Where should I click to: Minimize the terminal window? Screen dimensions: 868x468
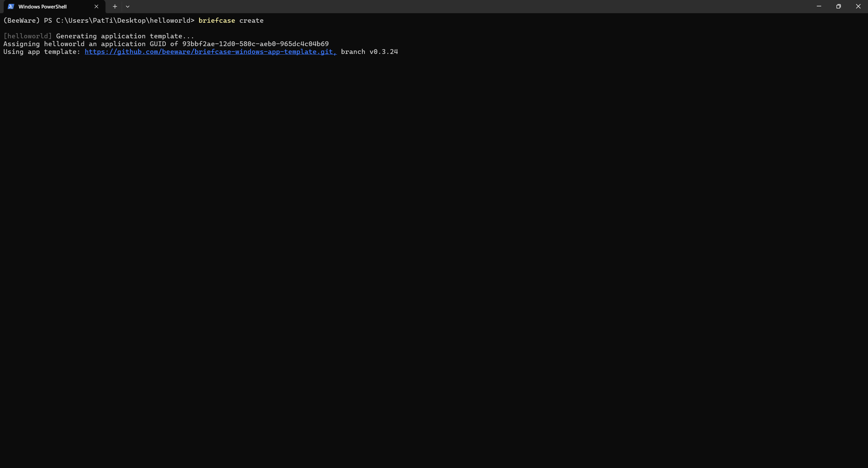[819, 6]
